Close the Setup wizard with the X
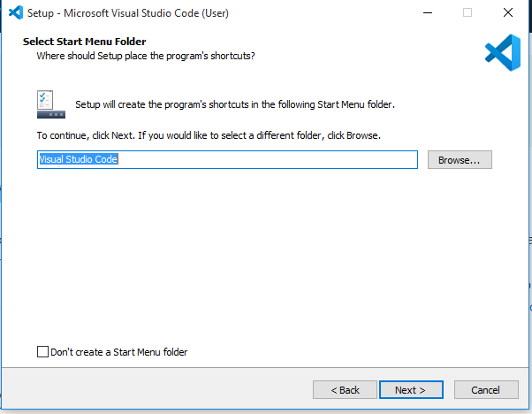The height and width of the screenshot is (414, 532). pyautogui.click(x=508, y=13)
